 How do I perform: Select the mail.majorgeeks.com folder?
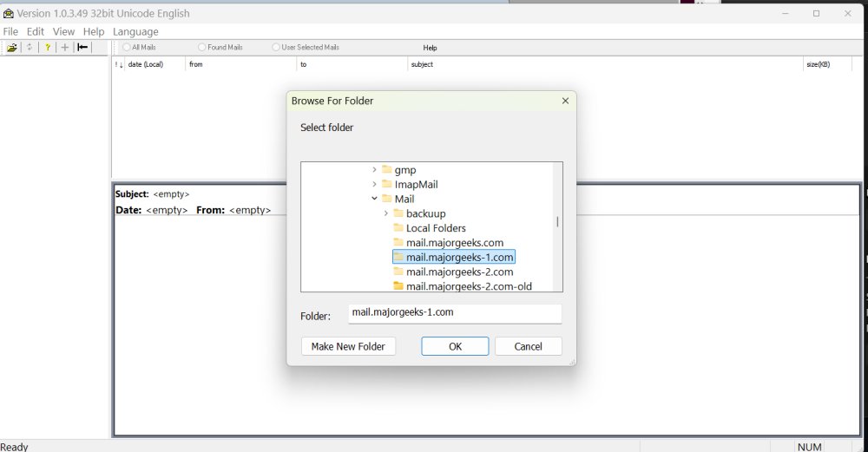[455, 242]
